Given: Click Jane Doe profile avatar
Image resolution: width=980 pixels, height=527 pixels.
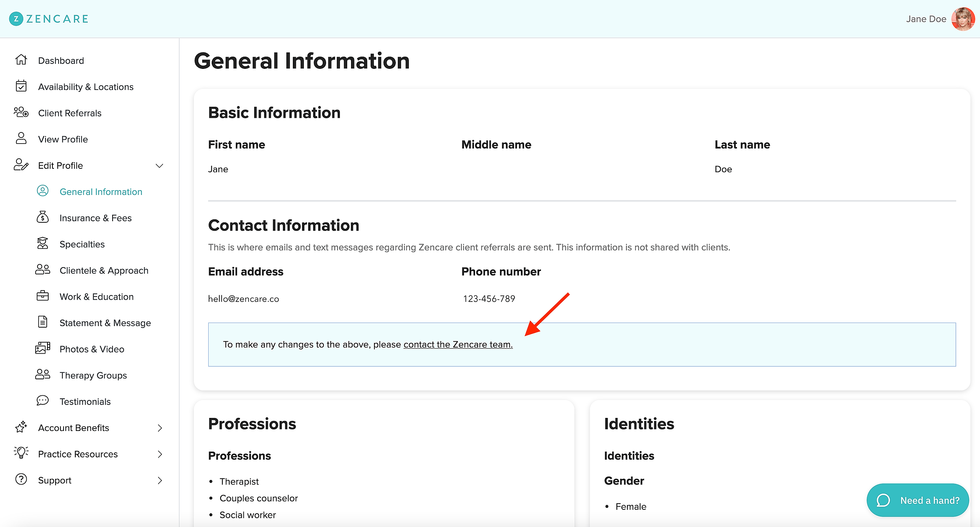Looking at the screenshot, I should point(963,19).
